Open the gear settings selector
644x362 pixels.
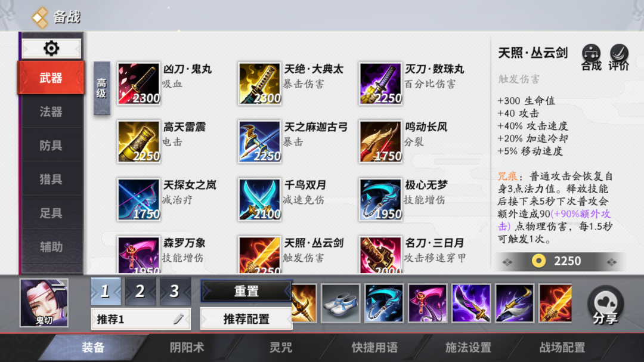pos(51,48)
